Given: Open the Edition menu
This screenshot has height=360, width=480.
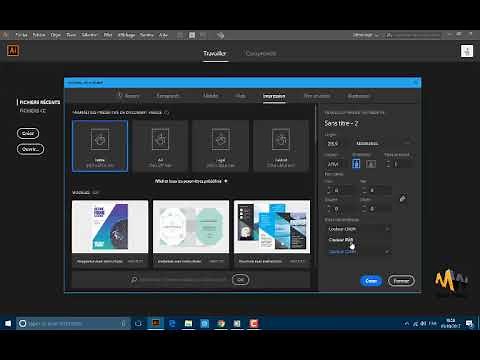Looking at the screenshot, I should (39, 35).
